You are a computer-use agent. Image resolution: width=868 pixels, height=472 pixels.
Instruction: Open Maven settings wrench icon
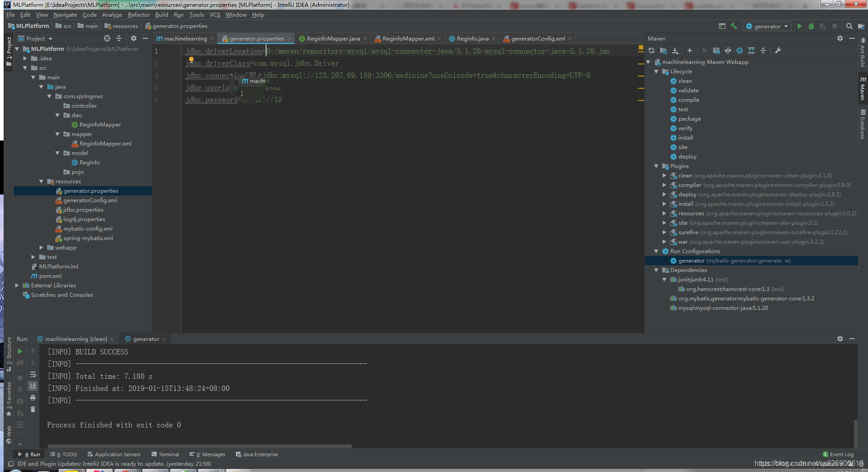(x=778, y=51)
